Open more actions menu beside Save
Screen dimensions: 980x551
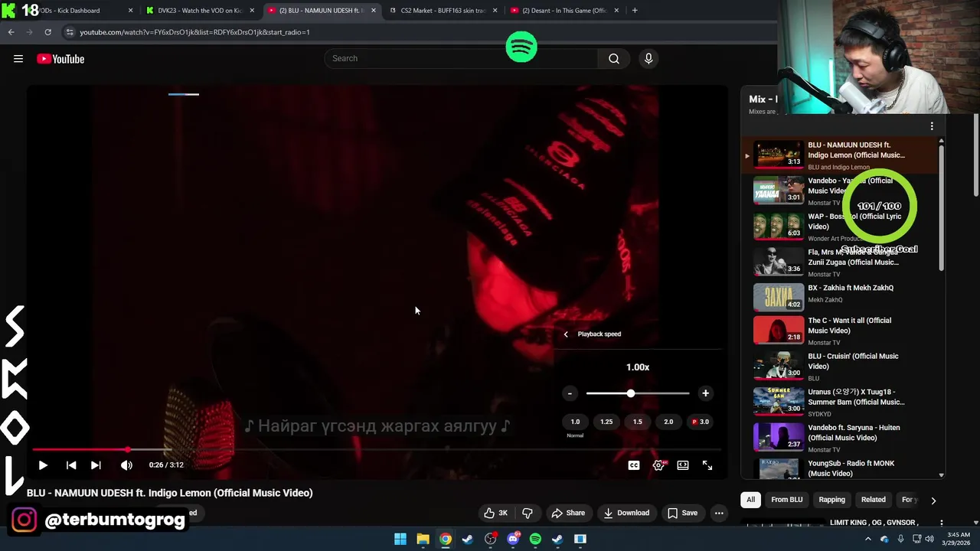click(719, 513)
